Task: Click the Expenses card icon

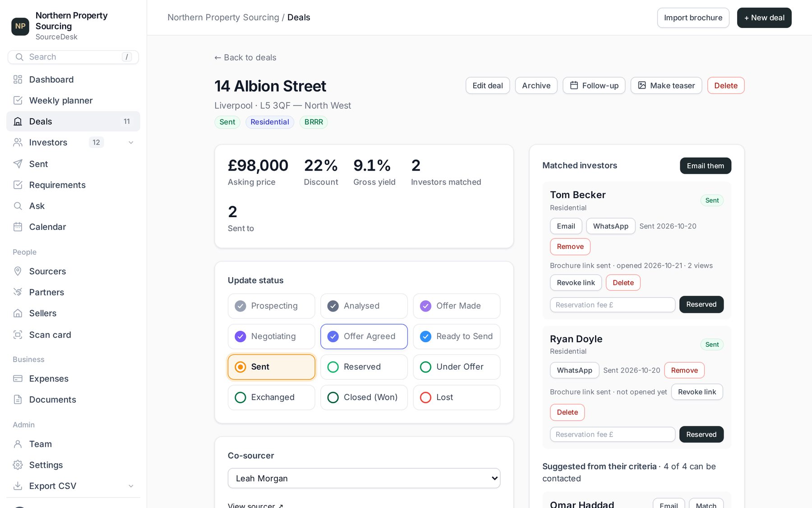Action: [x=18, y=378]
